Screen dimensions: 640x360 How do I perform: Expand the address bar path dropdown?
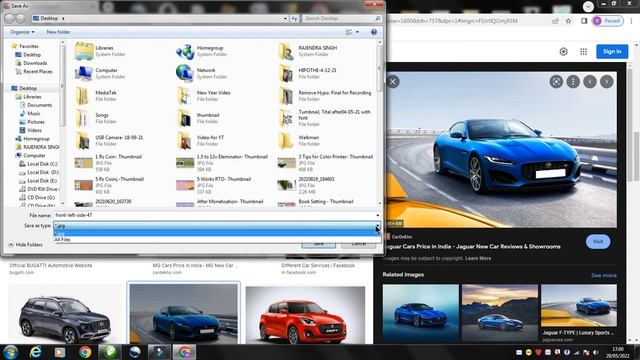click(285, 18)
